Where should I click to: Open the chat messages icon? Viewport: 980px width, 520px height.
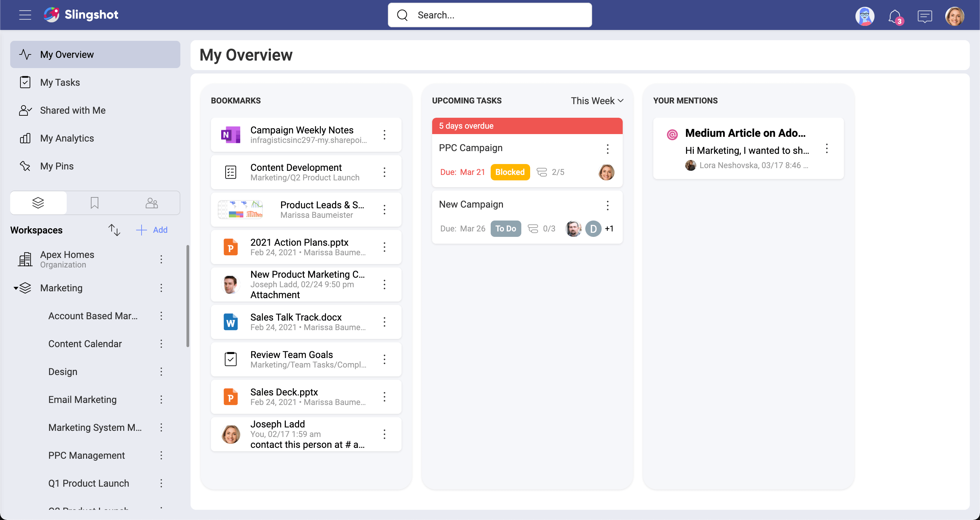pyautogui.click(x=925, y=16)
